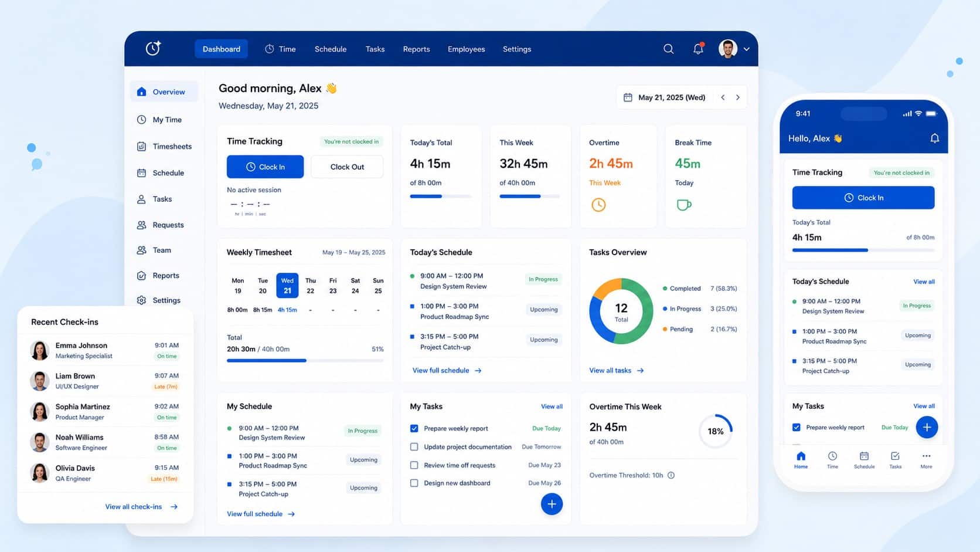Check Design new dashboard task
The image size is (980, 552).
point(414,483)
